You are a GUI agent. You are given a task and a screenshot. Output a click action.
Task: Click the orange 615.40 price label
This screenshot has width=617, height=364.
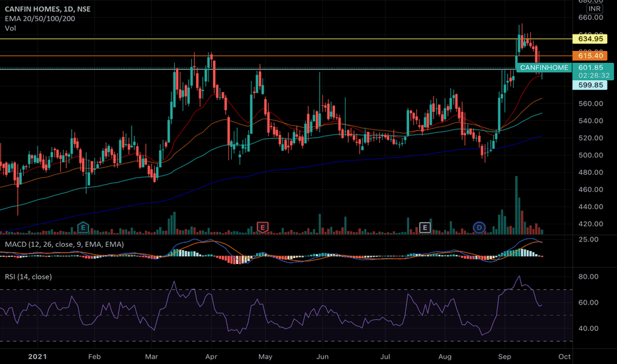pos(590,56)
